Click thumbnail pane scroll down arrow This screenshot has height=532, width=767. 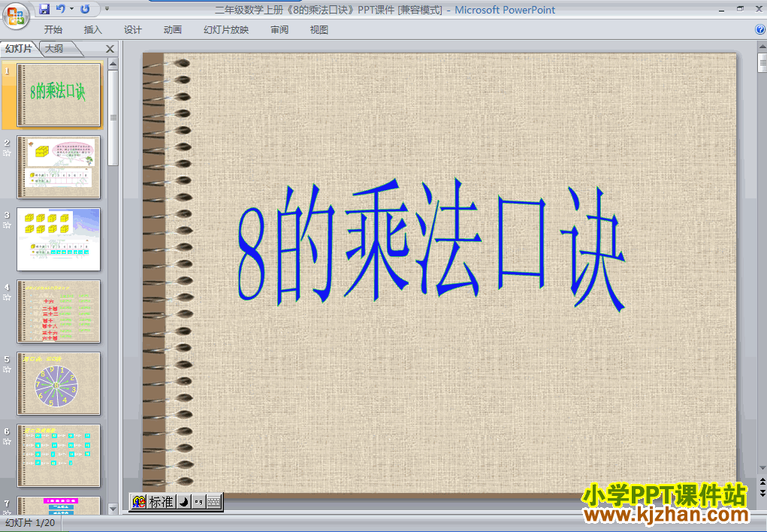click(113, 509)
